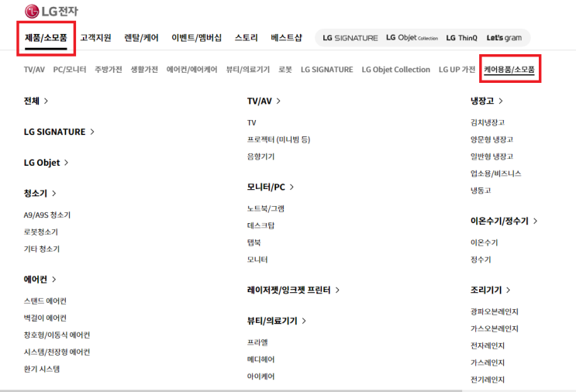Screen dimensions: 576x392
Task: Go to Let's gram brand link
Action: coord(504,38)
